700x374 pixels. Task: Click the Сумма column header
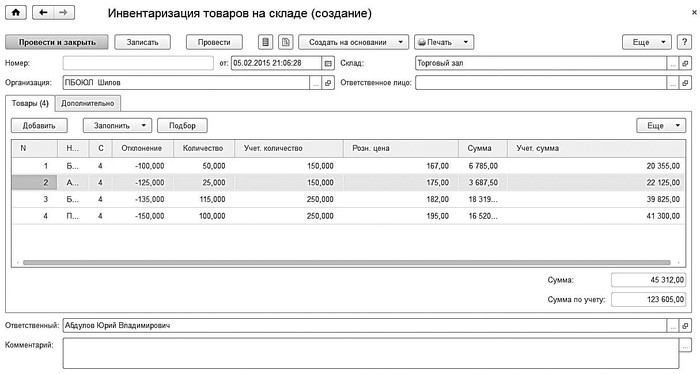click(483, 148)
